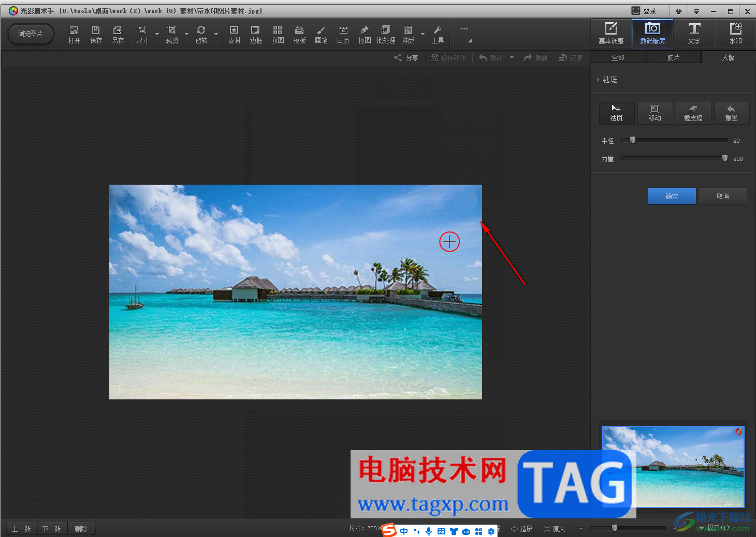Click the zoom out minus icon
This screenshot has height=537, width=756.
click(x=581, y=528)
